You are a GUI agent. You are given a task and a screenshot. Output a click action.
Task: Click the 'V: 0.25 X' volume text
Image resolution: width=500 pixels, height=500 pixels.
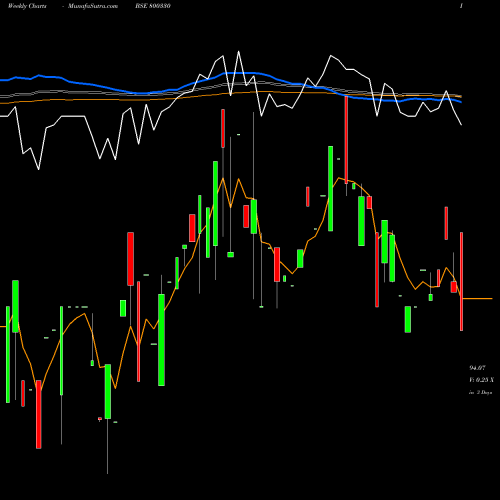[x=481, y=380]
